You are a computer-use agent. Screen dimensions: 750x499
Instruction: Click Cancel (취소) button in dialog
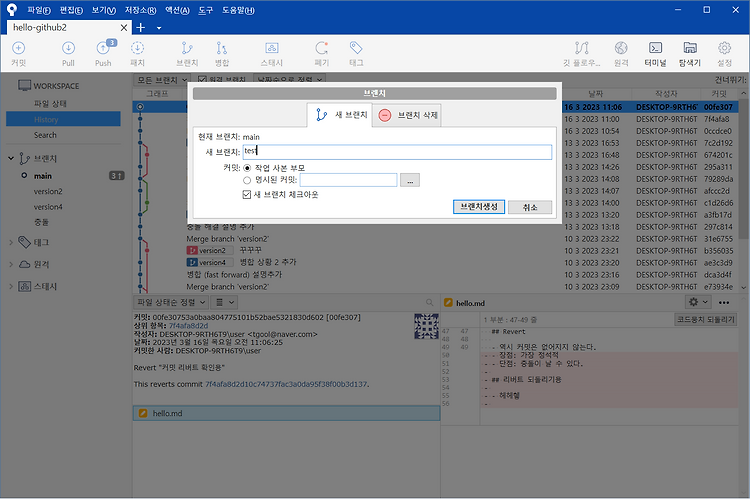click(530, 207)
